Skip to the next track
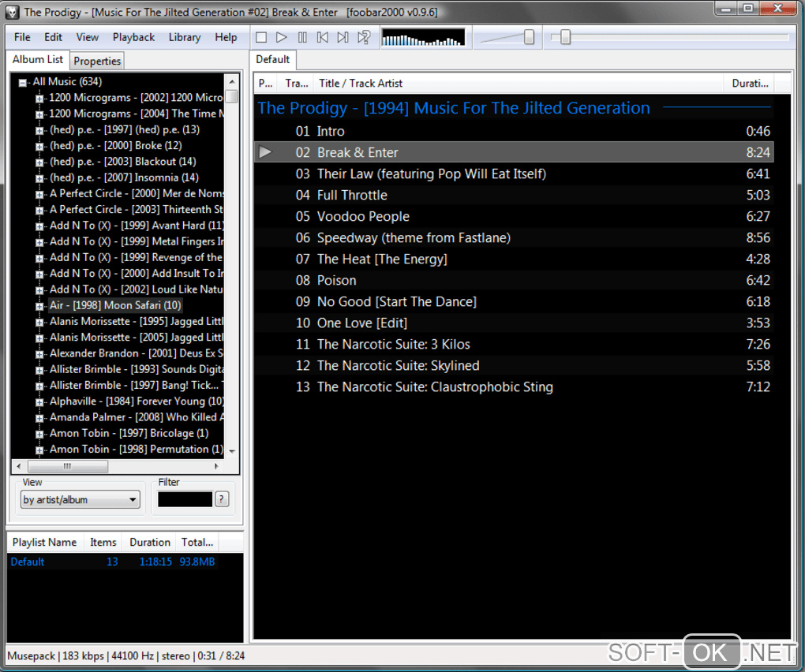805x672 pixels. tap(343, 37)
